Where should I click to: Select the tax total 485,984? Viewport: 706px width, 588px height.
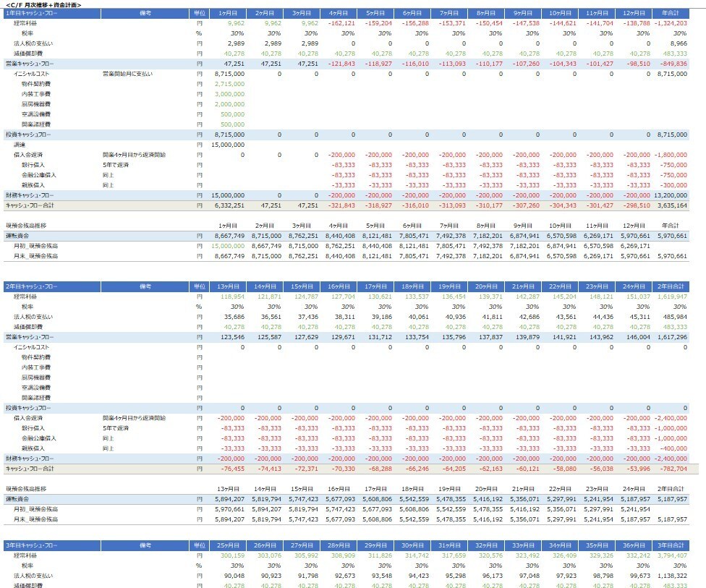[x=676, y=318]
